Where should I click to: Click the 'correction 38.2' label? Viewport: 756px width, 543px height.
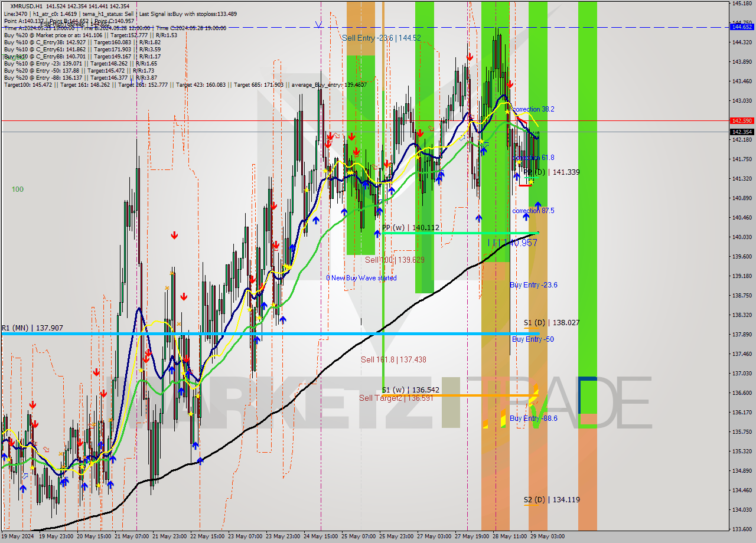(x=533, y=109)
